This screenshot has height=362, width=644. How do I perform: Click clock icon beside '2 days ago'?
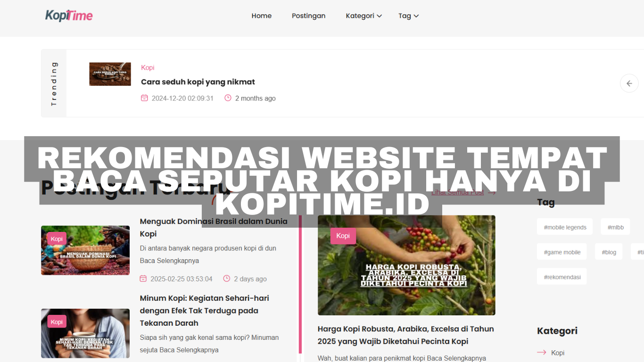226,279
